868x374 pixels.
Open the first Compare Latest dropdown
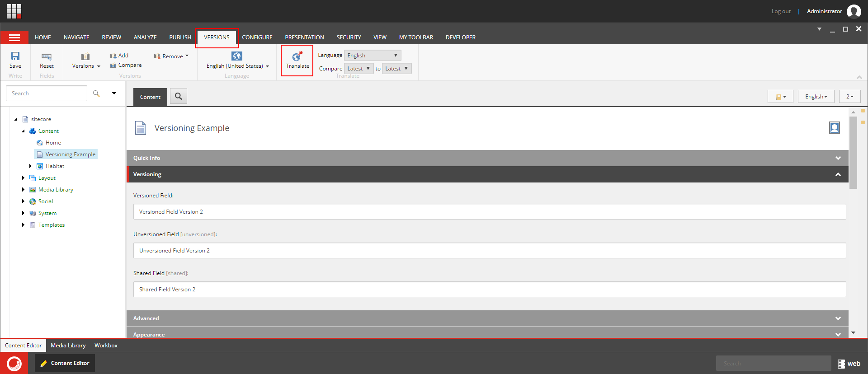(x=359, y=69)
